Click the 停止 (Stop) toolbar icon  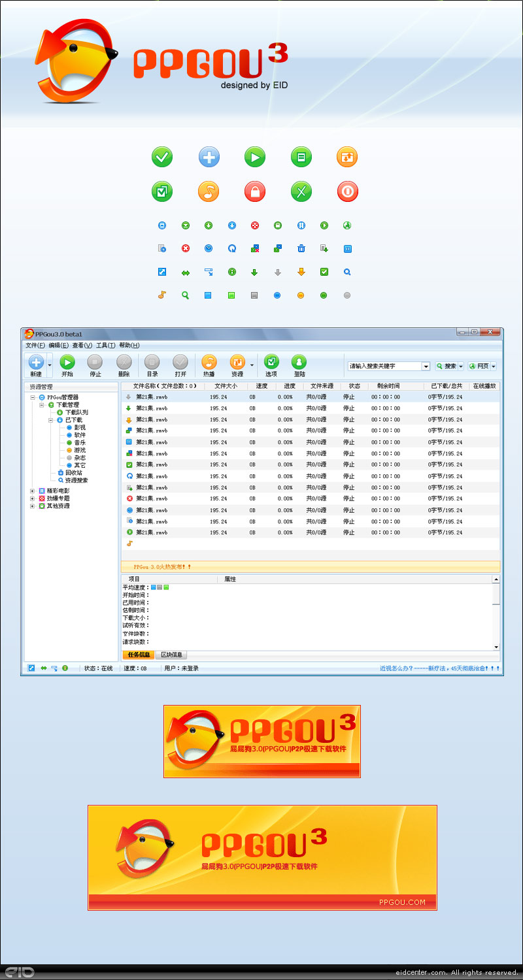tap(95, 361)
